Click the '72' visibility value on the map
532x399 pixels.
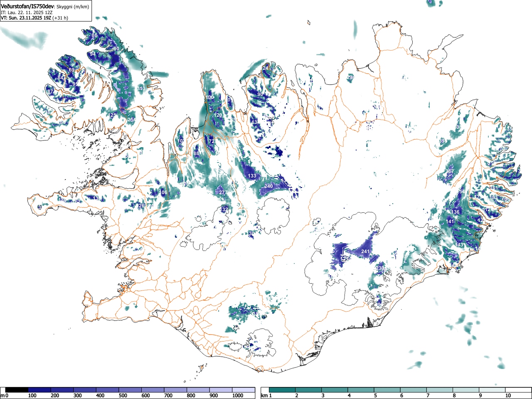point(212,141)
